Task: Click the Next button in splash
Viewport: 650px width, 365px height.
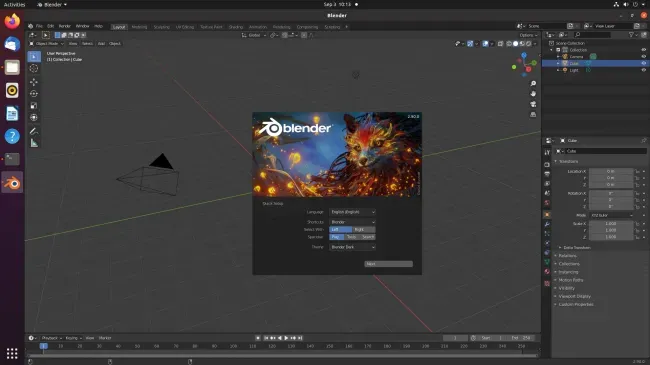Action: [x=388, y=264]
